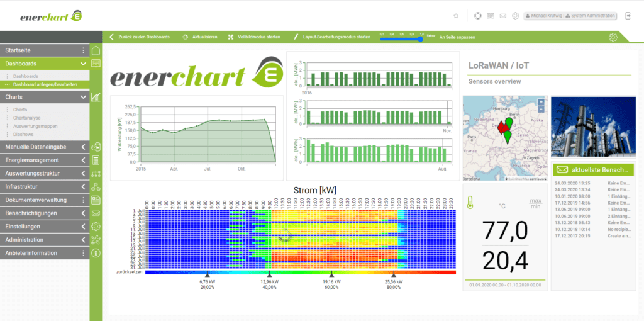644x321 pixels.
Task: Click the Faktor zoom slider handle
Action: (421, 39)
